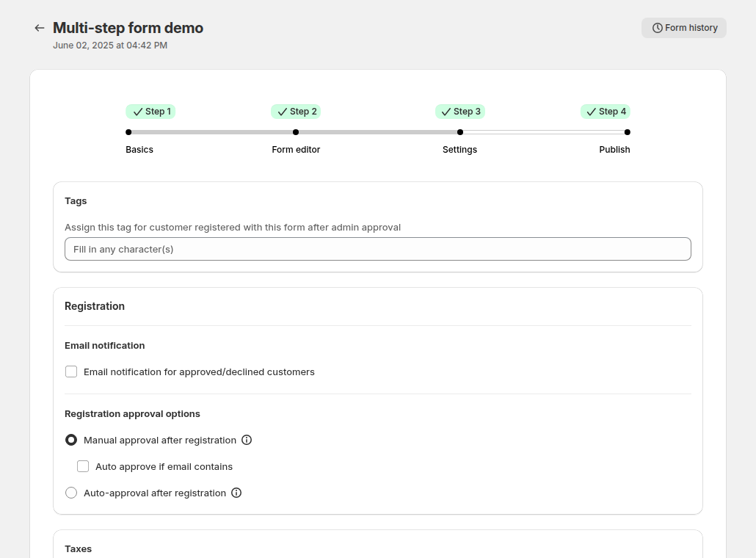Click the Registration section heading
Viewport: 756px width, 558px height.
point(95,306)
